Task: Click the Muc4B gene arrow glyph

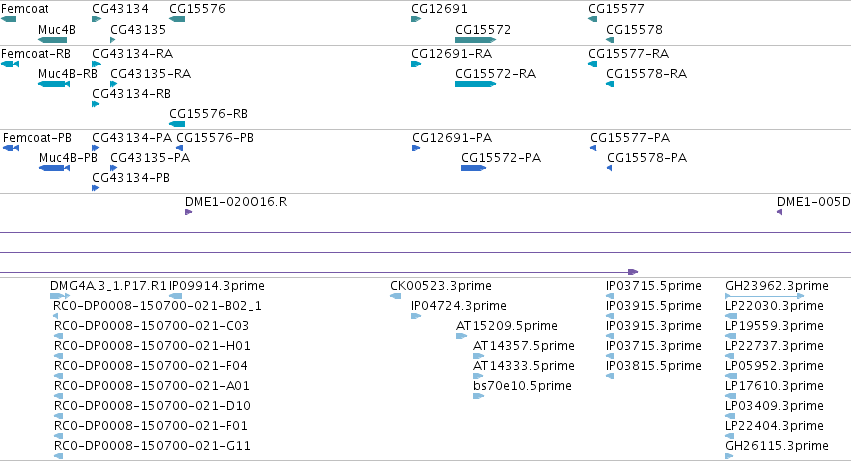Action: pos(53,40)
